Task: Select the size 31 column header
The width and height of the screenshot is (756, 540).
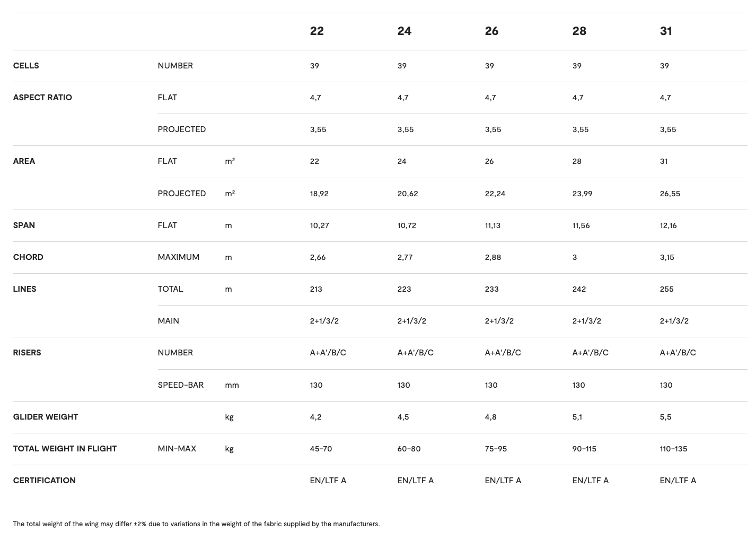Action: 666,31
